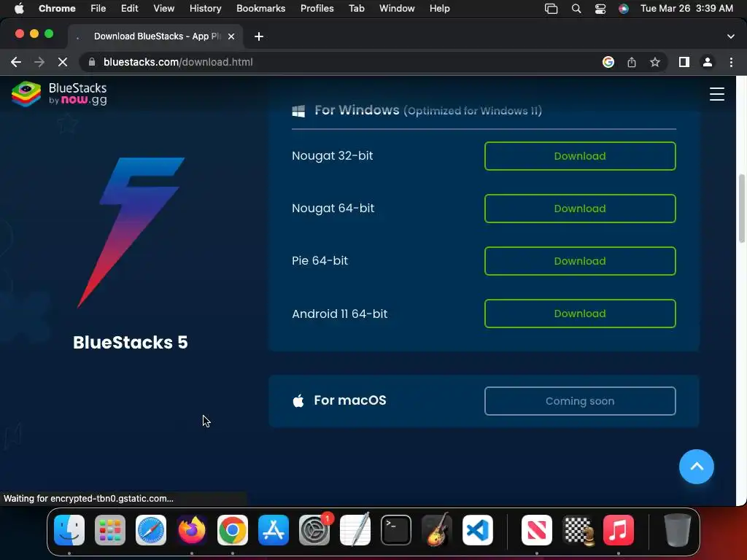Click the BlueStacks 5 lightning logo
The image size is (747, 560).
coord(131,233)
